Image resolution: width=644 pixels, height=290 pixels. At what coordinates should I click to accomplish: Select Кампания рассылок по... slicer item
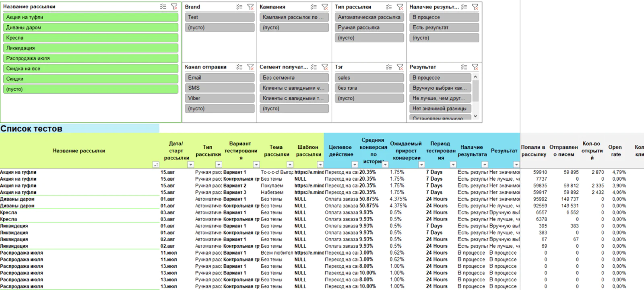pos(294,17)
